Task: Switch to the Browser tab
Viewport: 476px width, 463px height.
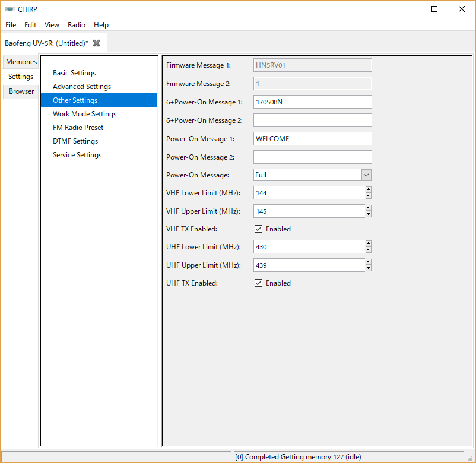Action: point(21,91)
